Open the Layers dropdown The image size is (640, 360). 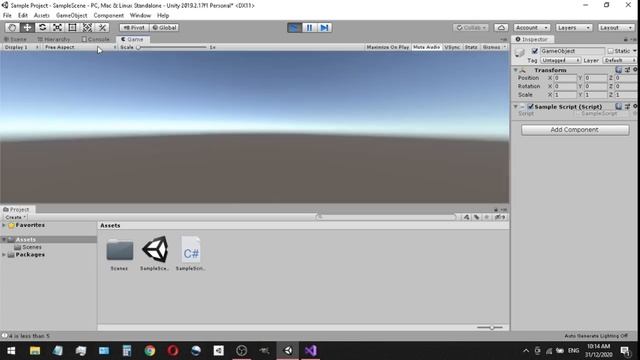click(574, 27)
